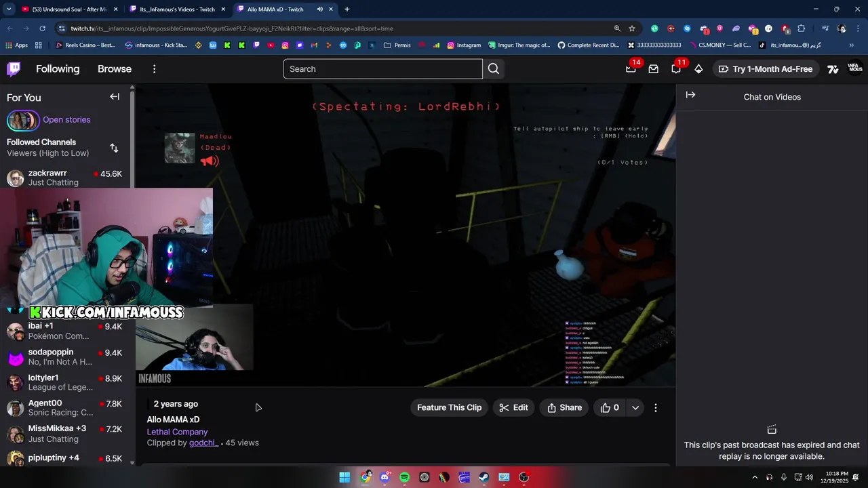
Task: Open Reels Casino bookmark
Action: pos(86,45)
